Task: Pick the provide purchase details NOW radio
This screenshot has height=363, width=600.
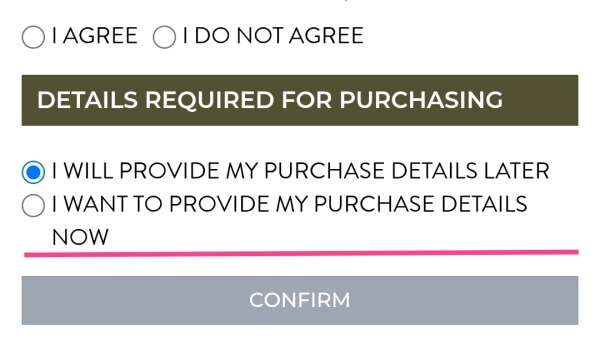Action: (33, 205)
